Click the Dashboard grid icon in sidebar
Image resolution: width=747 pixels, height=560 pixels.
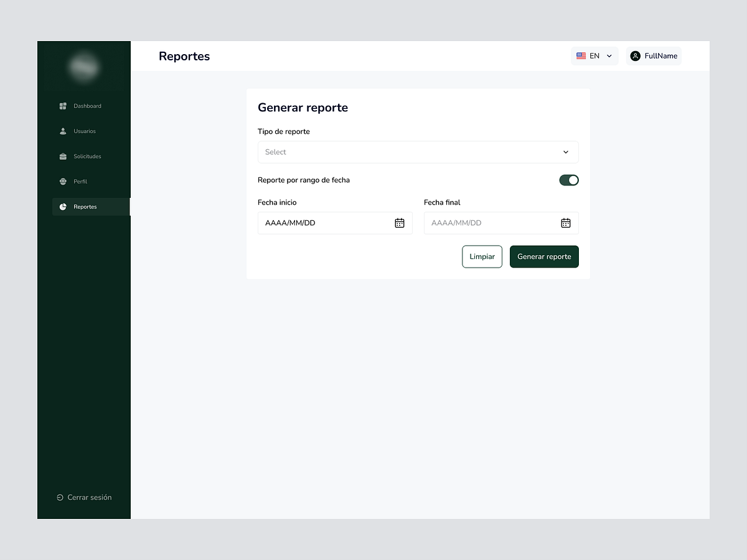[x=63, y=106]
